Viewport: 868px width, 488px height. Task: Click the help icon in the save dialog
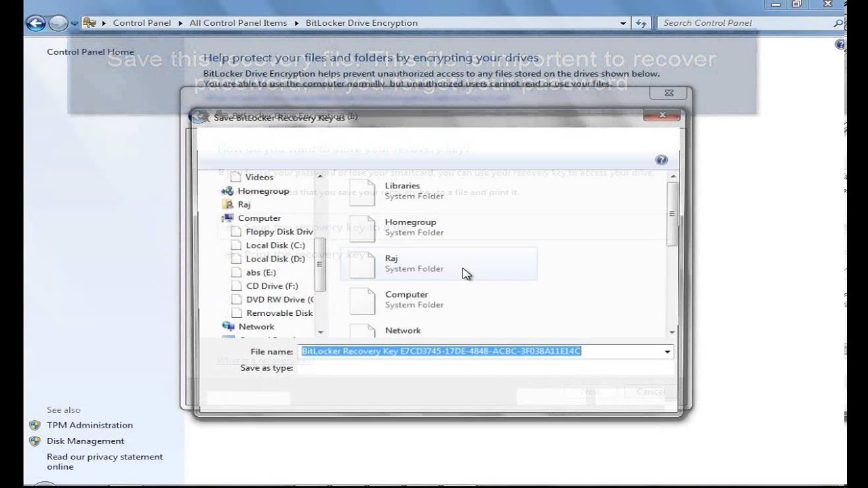[661, 160]
